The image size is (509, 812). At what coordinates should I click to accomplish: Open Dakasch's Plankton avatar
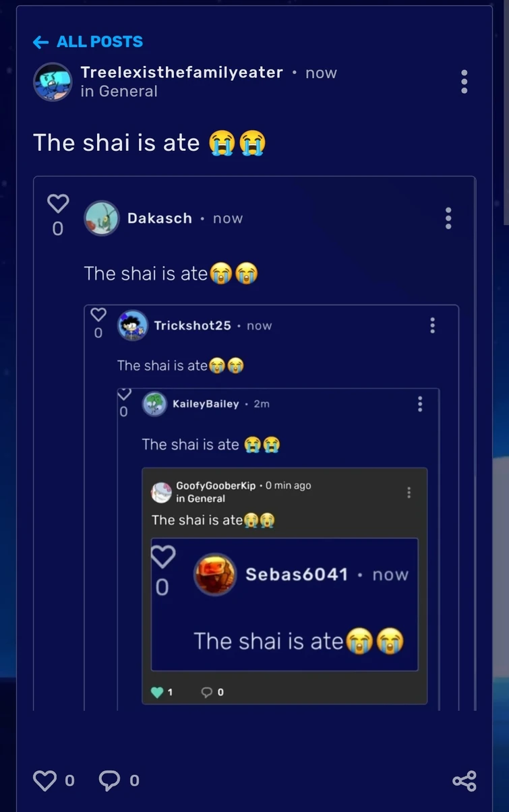[x=102, y=218]
